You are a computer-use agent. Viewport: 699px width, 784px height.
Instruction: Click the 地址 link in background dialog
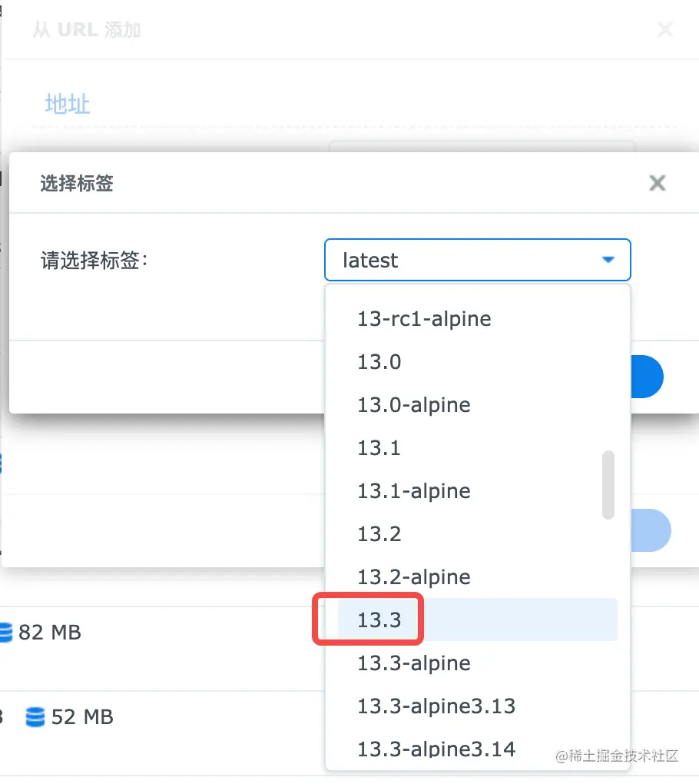coord(68,104)
